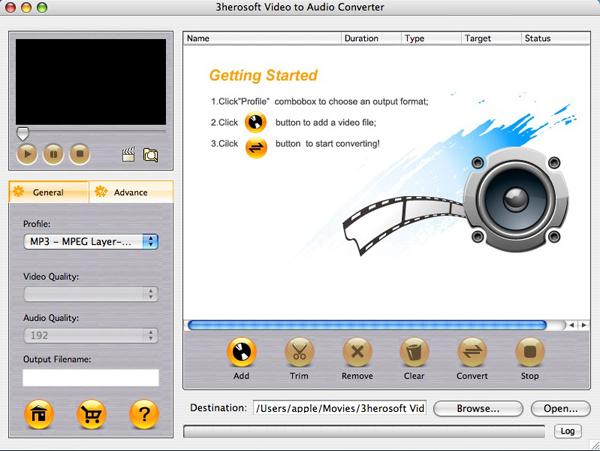Click the Duration column header
The height and width of the screenshot is (451, 600).
click(371, 38)
